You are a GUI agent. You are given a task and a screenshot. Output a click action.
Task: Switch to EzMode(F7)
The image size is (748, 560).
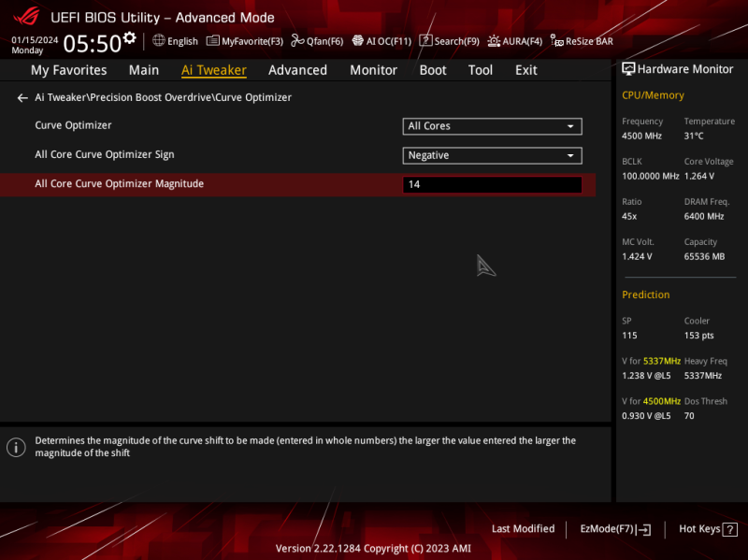tap(615, 529)
